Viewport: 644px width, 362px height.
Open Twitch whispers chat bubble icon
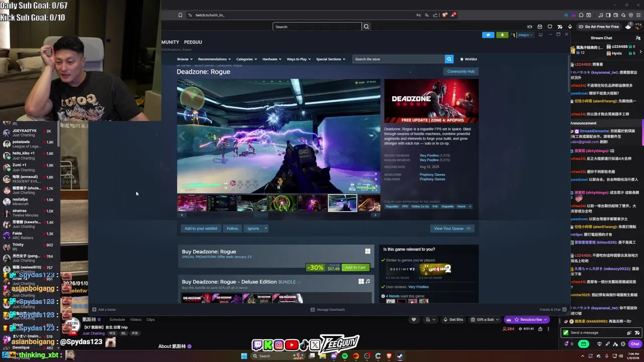click(x=550, y=27)
